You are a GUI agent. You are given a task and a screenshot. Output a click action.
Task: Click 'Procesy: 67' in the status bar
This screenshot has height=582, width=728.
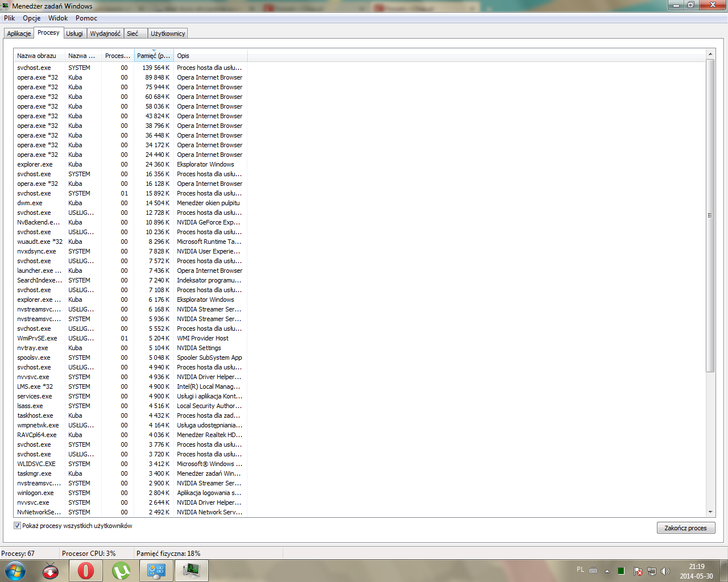pos(18,554)
